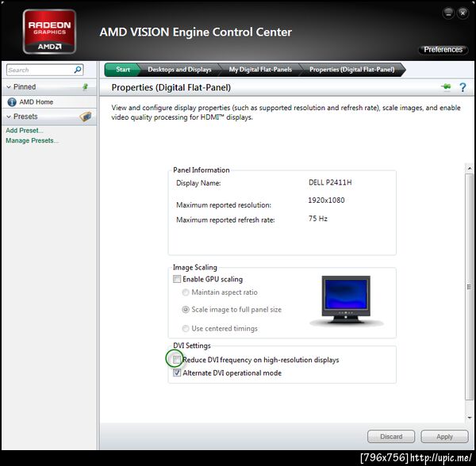Select Maintain aspect ratio option
Image resolution: width=476 pixels, height=466 pixels.
[186, 292]
